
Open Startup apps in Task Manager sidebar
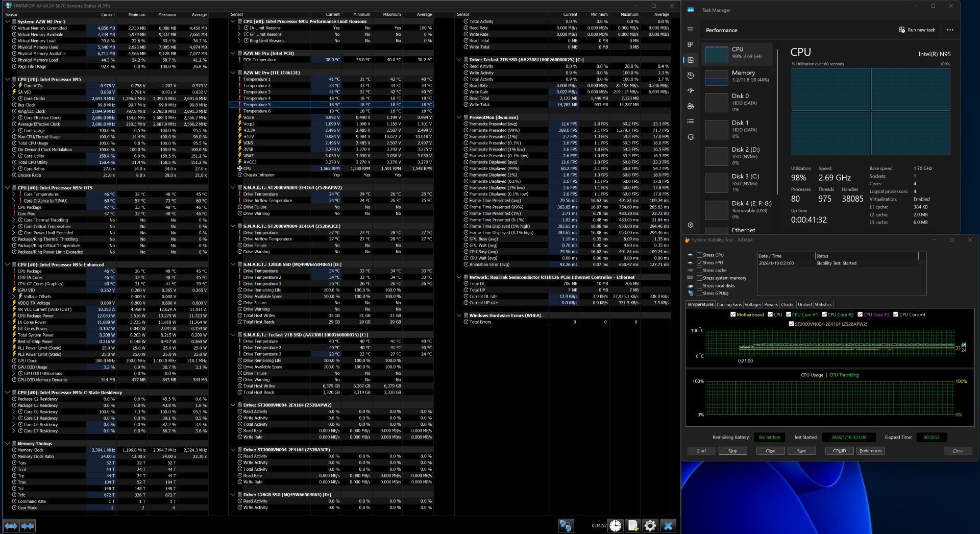point(691,91)
